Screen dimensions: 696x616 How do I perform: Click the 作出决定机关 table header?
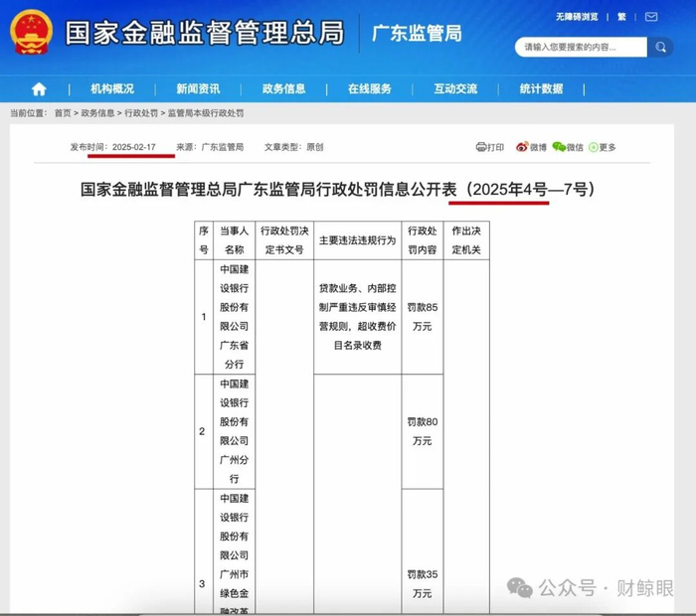(x=466, y=239)
